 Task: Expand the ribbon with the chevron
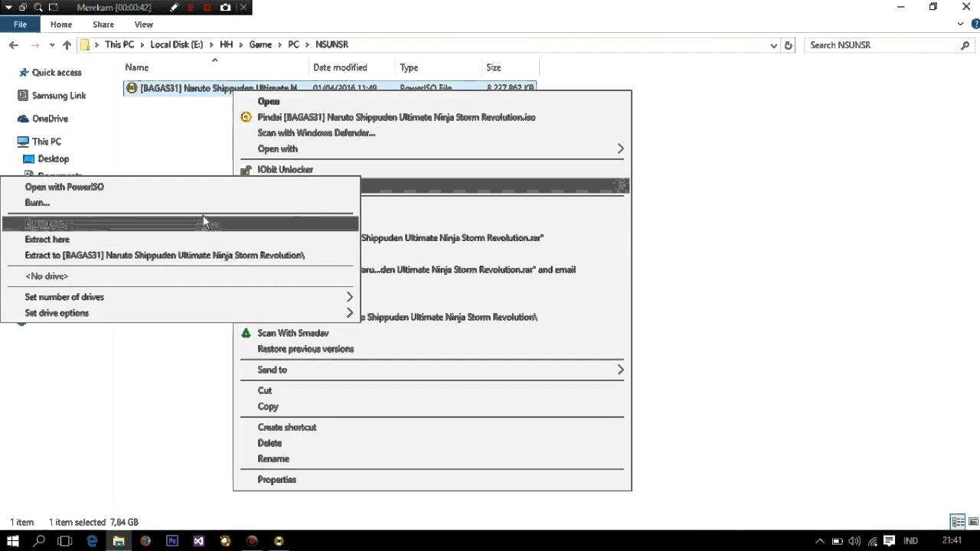tap(961, 24)
